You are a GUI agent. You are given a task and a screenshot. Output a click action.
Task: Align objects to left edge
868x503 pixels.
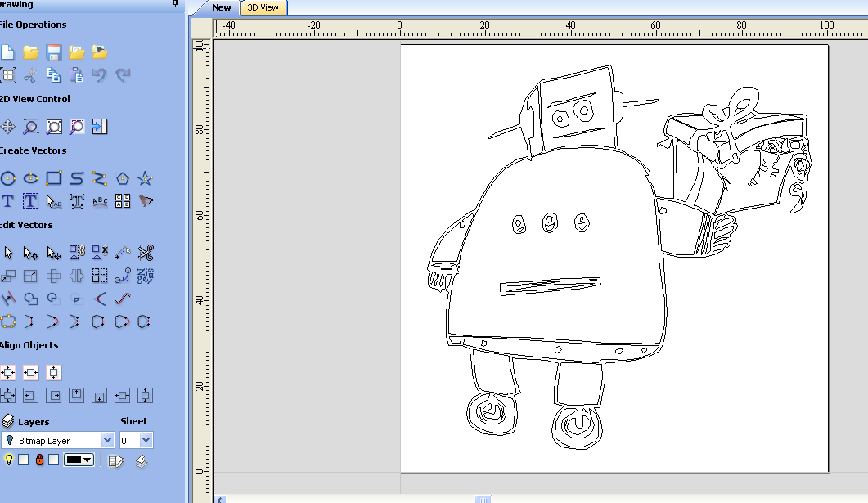pyautogui.click(x=30, y=396)
